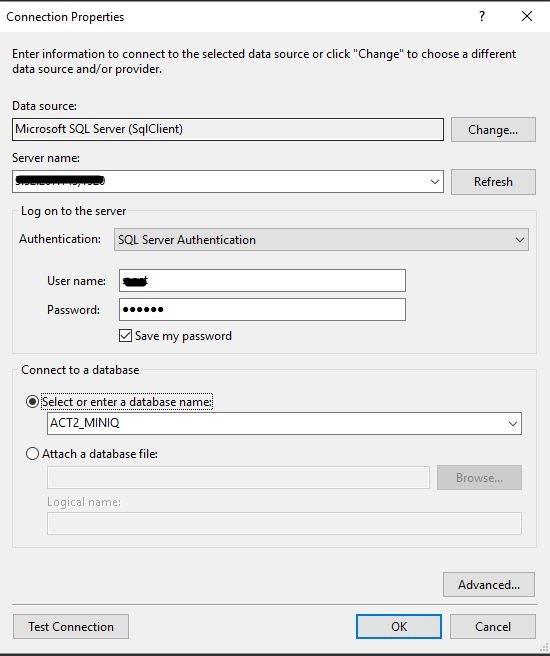This screenshot has height=656, width=550.
Task: Click the Cancel button
Action: pos(493,626)
